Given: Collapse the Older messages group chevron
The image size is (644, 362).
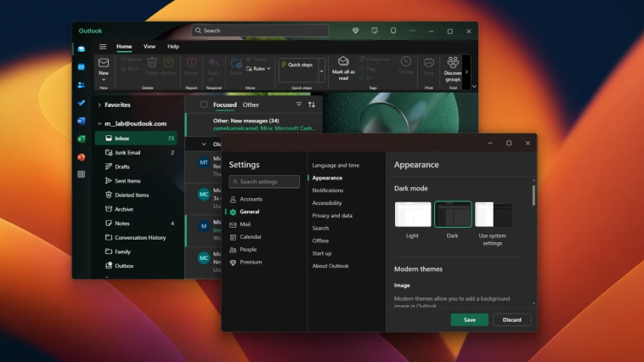Looking at the screenshot, I should click(204, 144).
